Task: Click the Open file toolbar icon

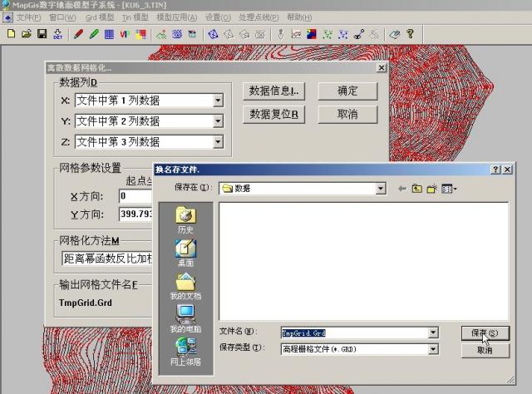Action: coord(26,34)
